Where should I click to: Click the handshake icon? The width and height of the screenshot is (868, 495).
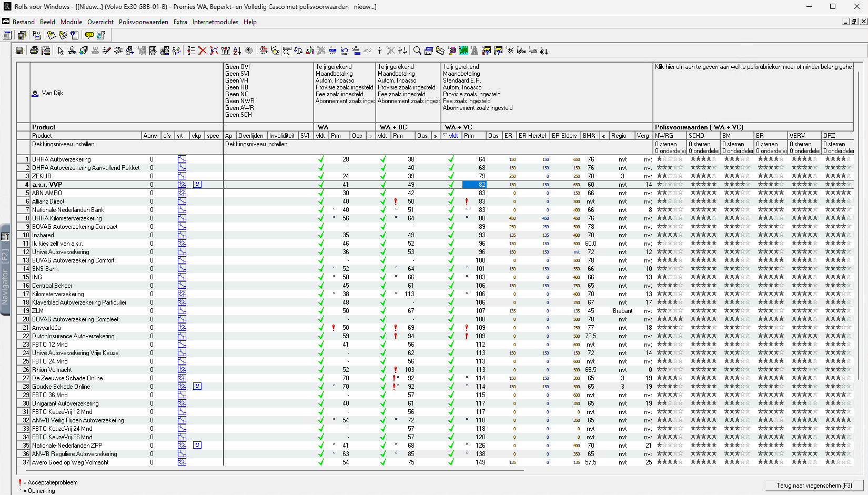tap(118, 50)
